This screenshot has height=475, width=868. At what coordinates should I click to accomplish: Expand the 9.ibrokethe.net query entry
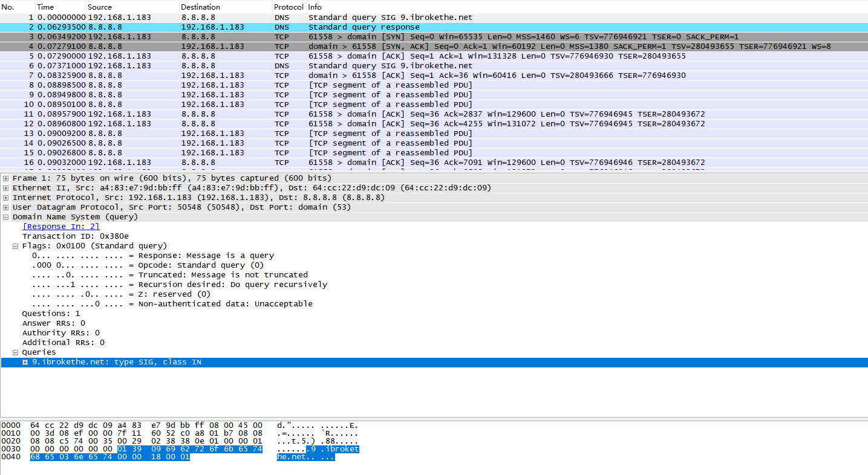[x=25, y=362]
